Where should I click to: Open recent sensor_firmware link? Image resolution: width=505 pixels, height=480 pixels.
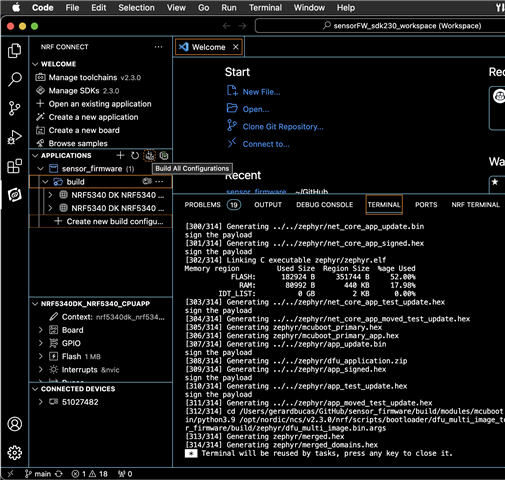256,192
